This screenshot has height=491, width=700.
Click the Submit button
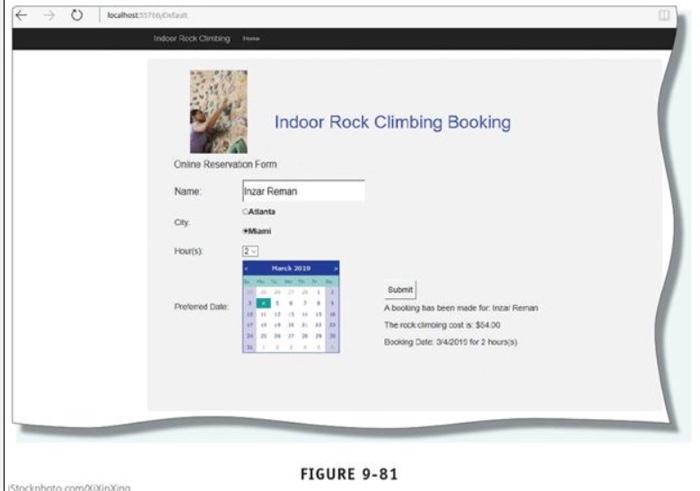(400, 290)
